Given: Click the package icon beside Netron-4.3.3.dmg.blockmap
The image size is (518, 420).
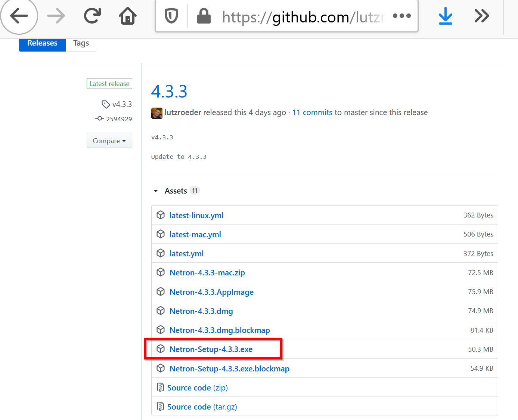Looking at the screenshot, I should [x=161, y=330].
